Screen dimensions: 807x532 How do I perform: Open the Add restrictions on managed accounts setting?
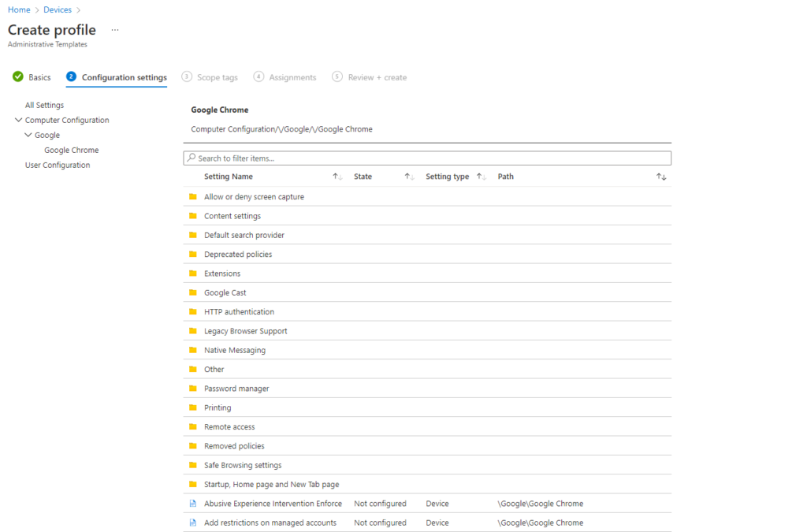click(x=270, y=523)
